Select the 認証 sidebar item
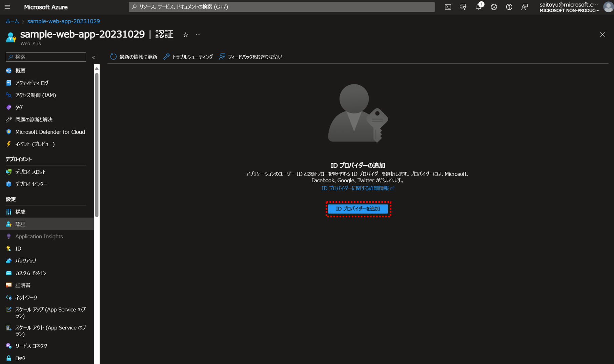This screenshot has height=364, width=614. (x=47, y=224)
